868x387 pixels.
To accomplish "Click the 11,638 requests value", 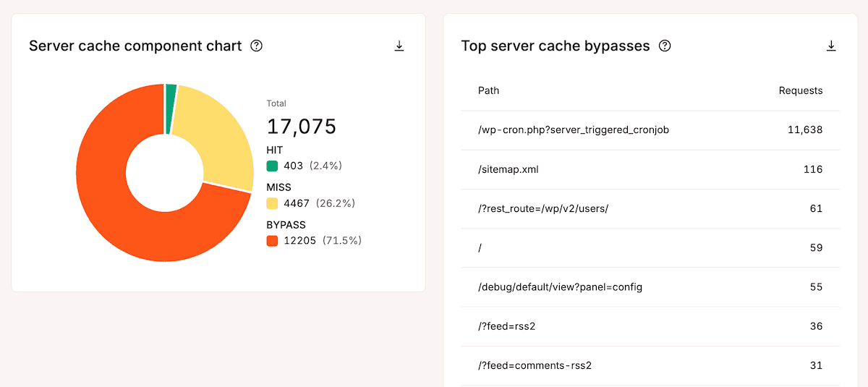I will pos(805,130).
